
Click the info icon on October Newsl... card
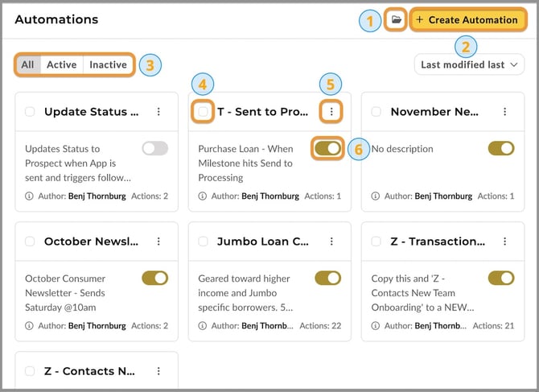(29, 326)
